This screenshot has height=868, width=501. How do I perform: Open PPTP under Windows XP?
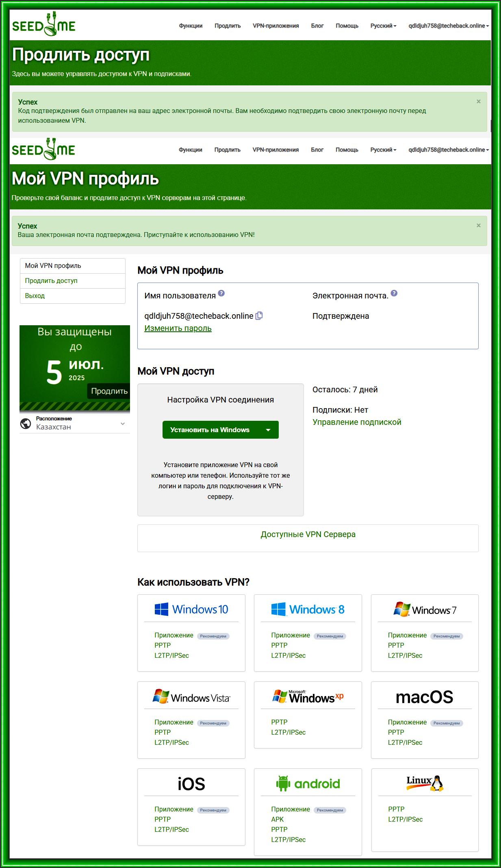(x=279, y=722)
